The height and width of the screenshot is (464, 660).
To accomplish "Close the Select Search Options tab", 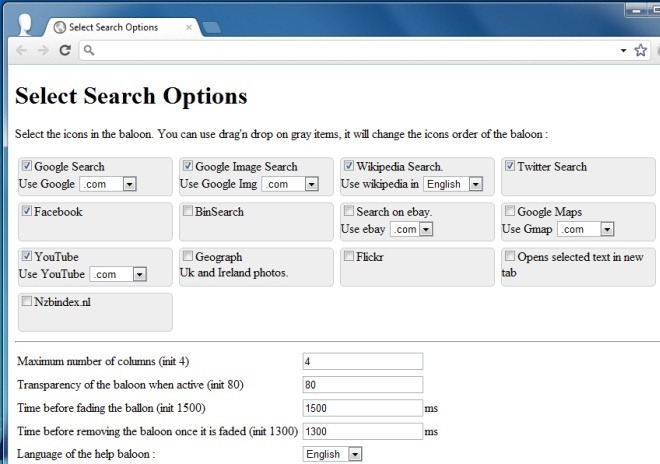I will (x=189, y=27).
